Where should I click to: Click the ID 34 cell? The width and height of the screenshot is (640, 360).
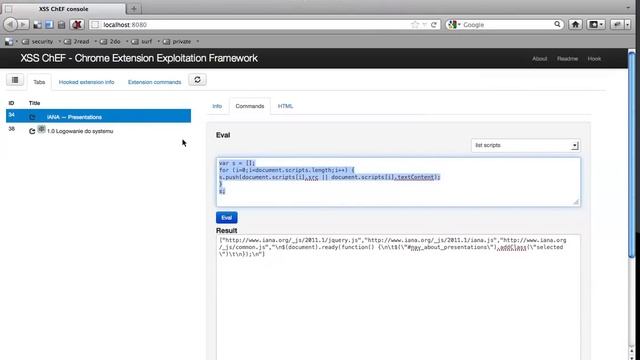click(x=11, y=115)
